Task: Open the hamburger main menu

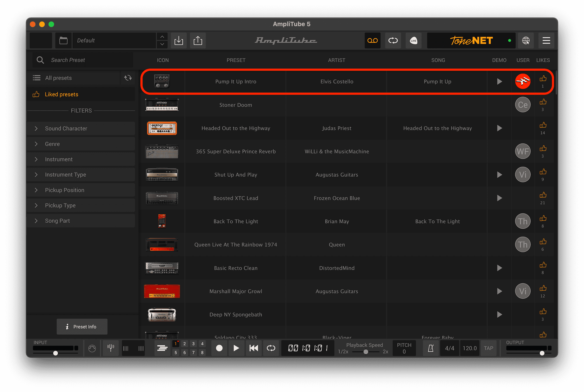Action: point(546,41)
